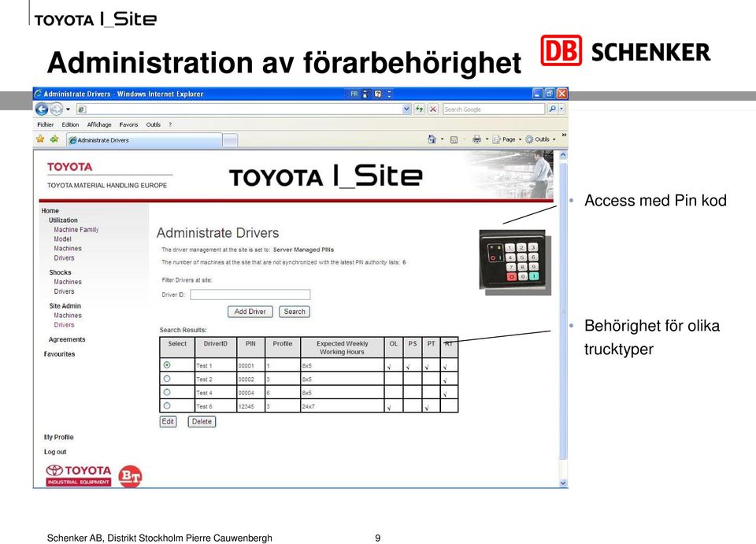Click the Add to Favorites star-plus icon
Screen dimensions: 756x544
click(54, 139)
